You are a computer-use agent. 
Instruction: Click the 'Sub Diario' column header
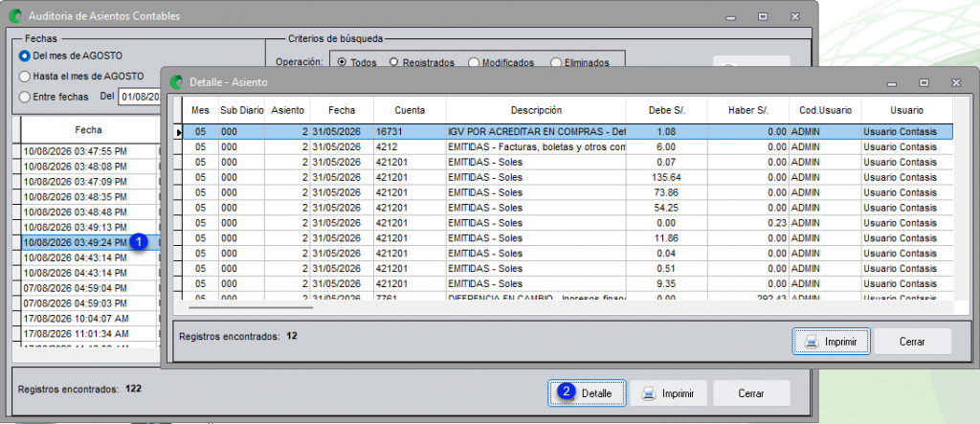click(242, 110)
